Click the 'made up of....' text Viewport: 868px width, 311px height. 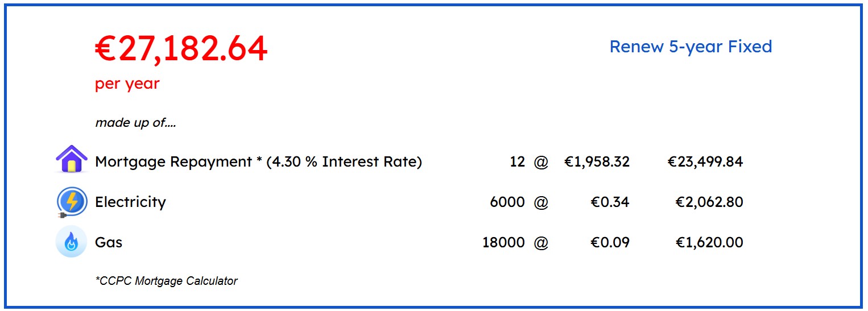click(135, 123)
